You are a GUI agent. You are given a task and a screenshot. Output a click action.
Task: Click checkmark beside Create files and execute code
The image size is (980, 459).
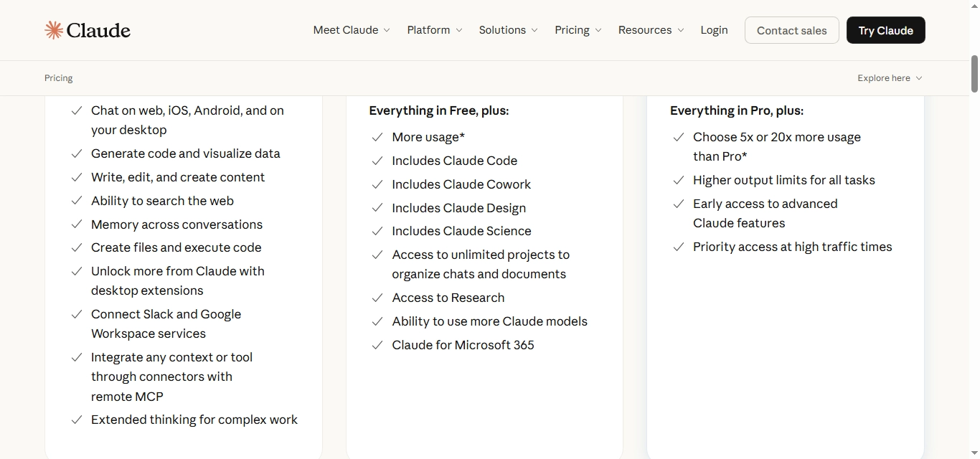click(x=77, y=248)
